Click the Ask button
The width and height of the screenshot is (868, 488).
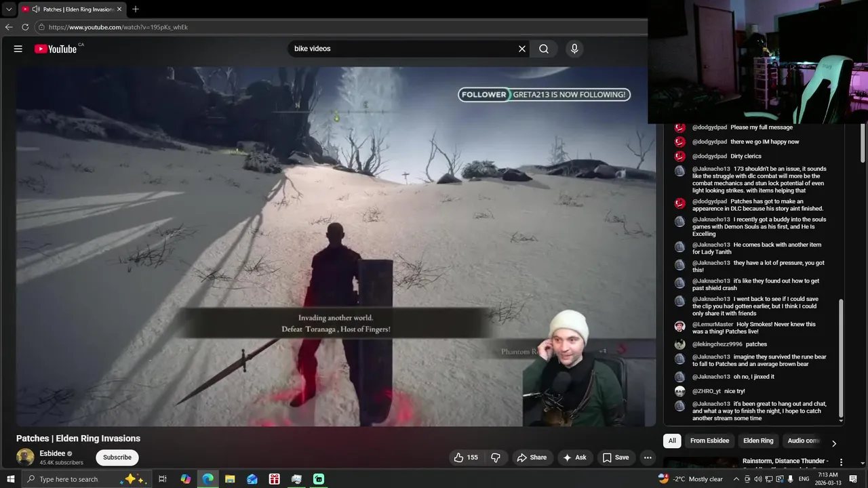coord(574,457)
